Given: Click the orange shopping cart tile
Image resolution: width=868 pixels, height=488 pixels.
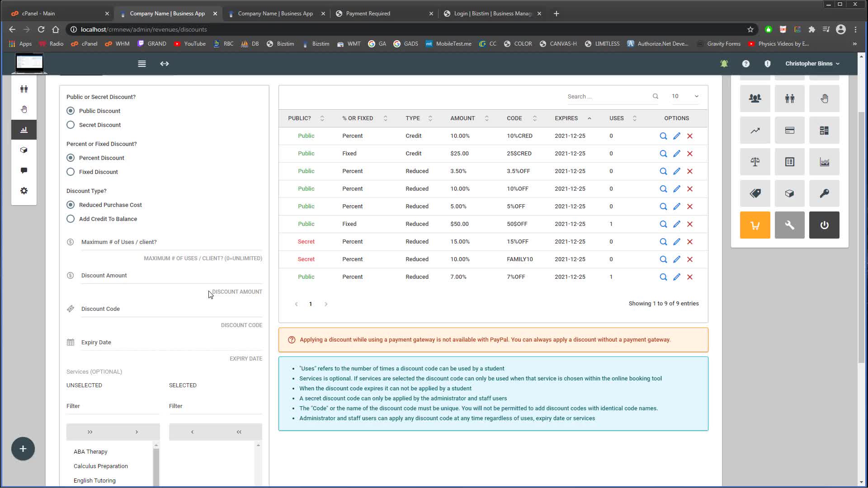Looking at the screenshot, I should (x=755, y=225).
